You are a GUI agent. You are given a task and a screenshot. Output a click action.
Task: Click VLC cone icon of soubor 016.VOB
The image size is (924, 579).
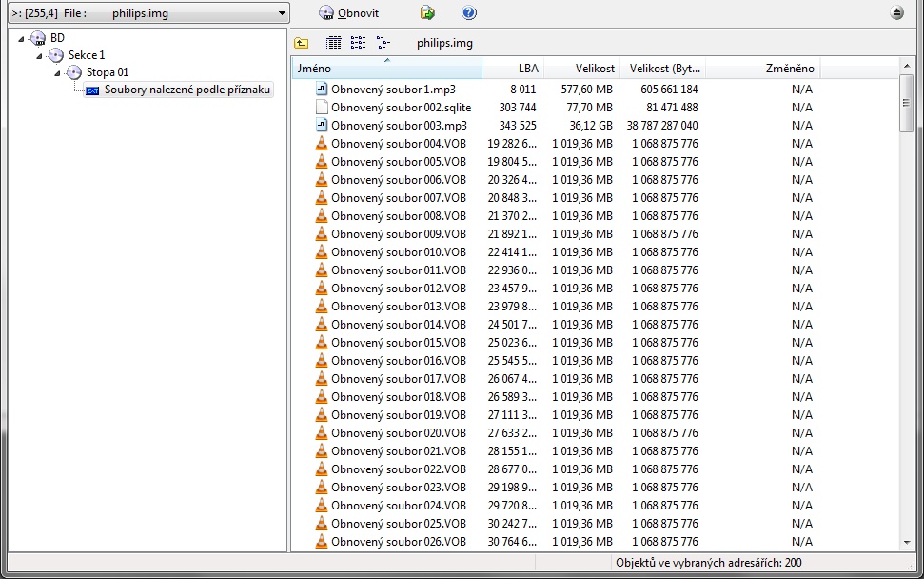tap(321, 360)
